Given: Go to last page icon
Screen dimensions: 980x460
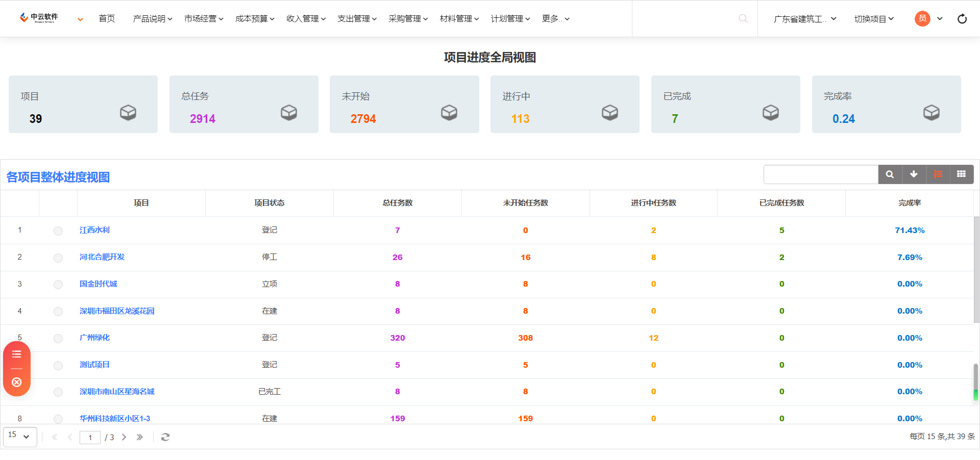Looking at the screenshot, I should pyautogui.click(x=139, y=437).
